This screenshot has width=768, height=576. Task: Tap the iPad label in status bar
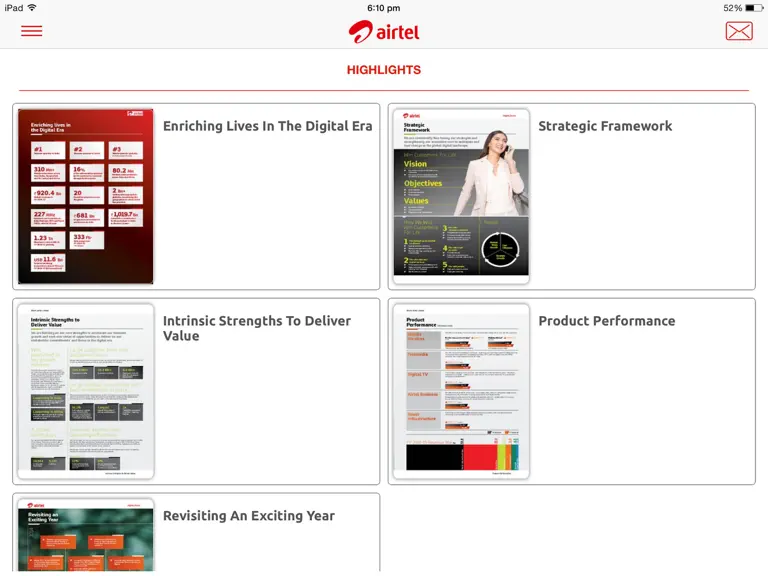pyautogui.click(x=14, y=8)
